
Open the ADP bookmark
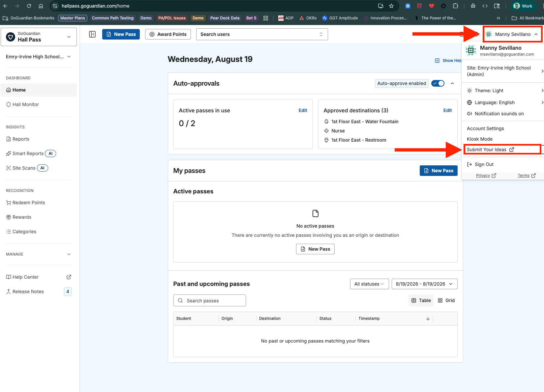pos(286,18)
